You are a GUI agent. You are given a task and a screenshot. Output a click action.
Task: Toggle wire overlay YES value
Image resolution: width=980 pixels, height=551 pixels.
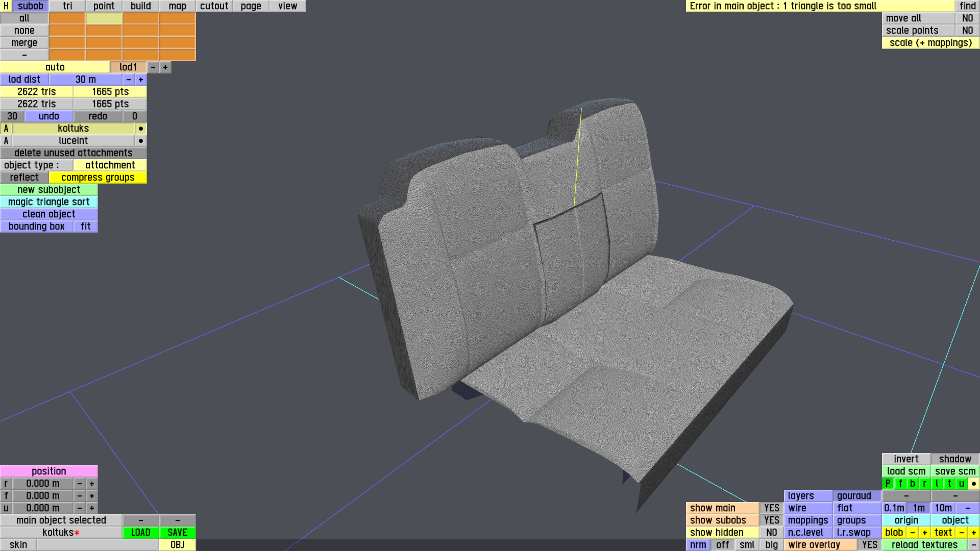[x=869, y=545]
